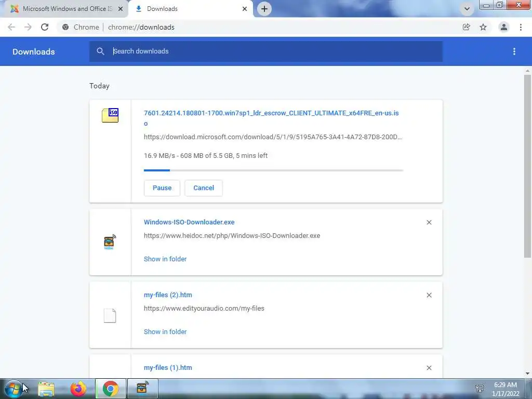Click the network tray icon
This screenshot has height=399, width=532.
tap(480, 389)
